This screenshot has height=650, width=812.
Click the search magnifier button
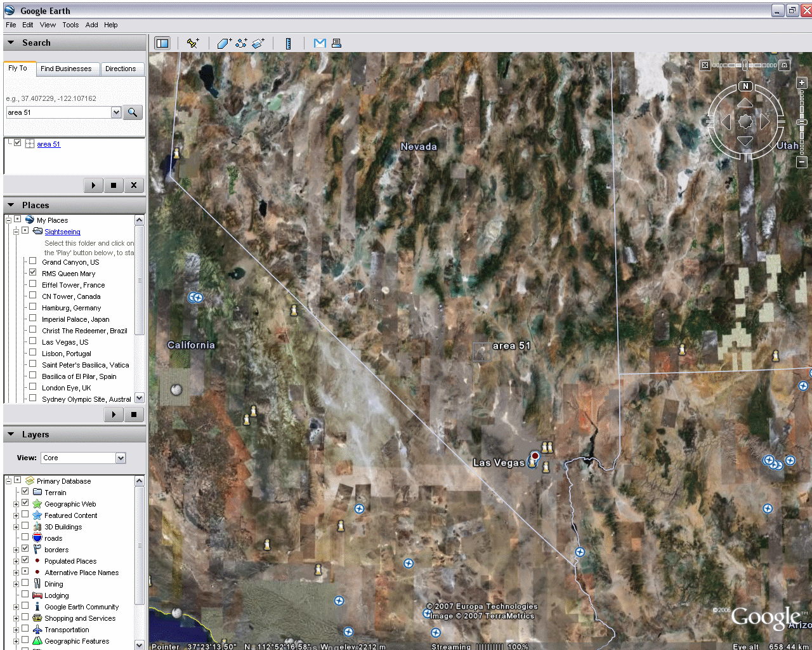(133, 112)
